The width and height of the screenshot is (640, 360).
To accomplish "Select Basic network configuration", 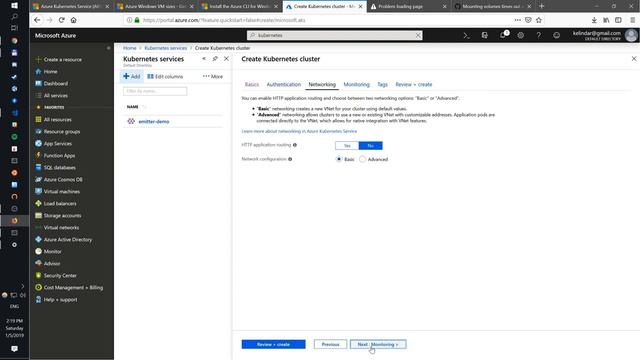I will click(339, 159).
